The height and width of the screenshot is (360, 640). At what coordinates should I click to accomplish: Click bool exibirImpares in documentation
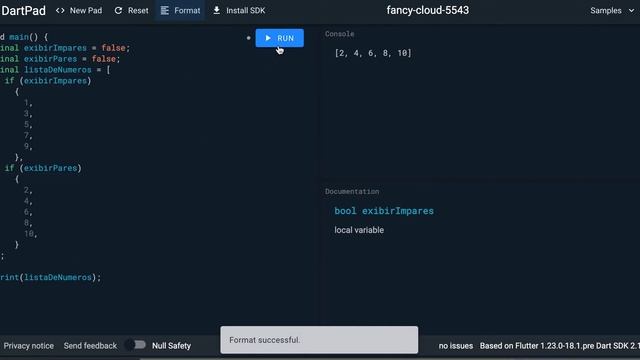384,211
